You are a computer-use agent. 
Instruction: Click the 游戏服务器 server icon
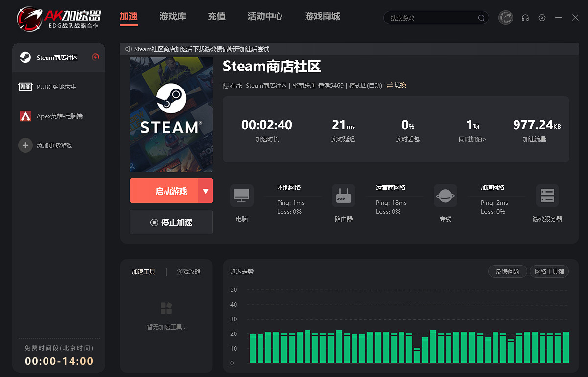point(547,195)
